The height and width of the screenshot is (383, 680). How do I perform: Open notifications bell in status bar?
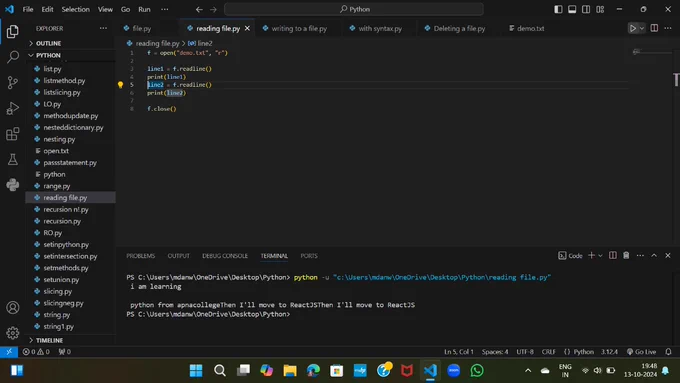tap(668, 352)
